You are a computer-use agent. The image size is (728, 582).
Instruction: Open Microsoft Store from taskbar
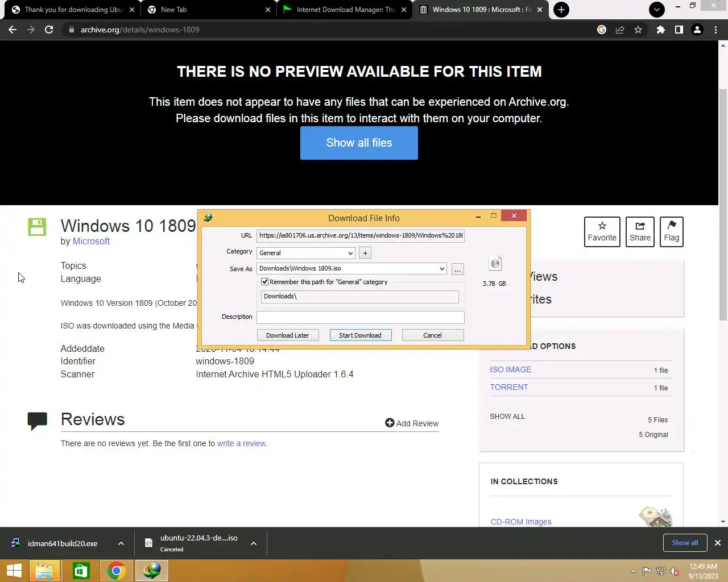[x=81, y=571]
